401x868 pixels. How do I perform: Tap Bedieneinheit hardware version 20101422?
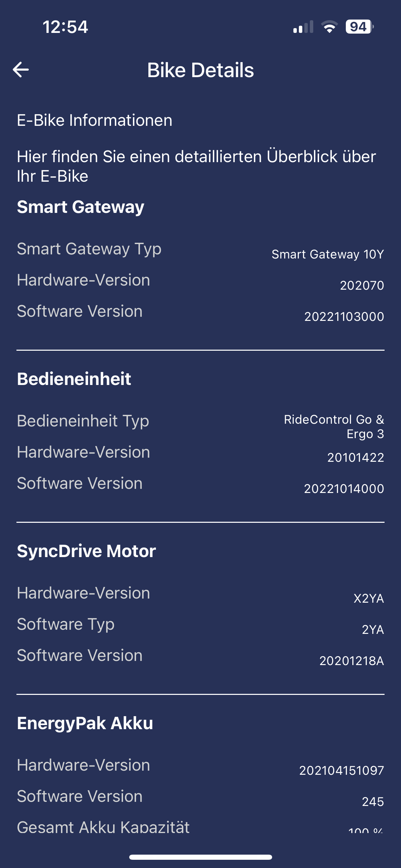click(x=355, y=458)
